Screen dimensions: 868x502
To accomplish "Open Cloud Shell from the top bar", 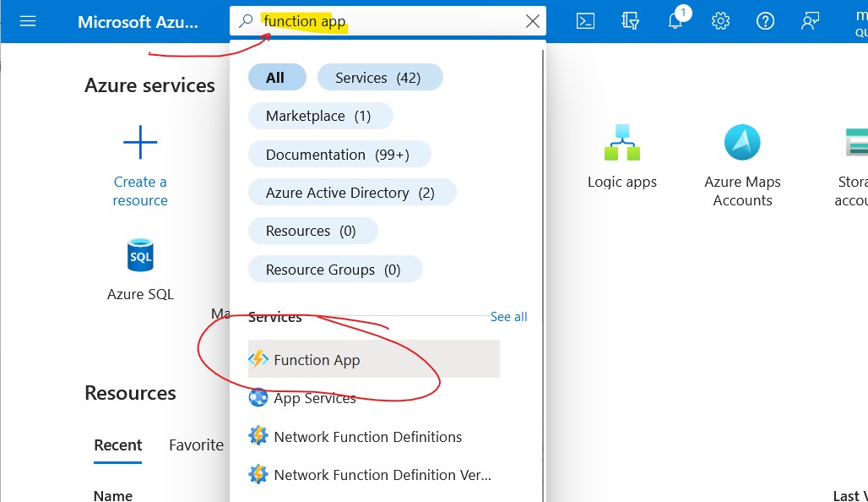I will click(585, 21).
